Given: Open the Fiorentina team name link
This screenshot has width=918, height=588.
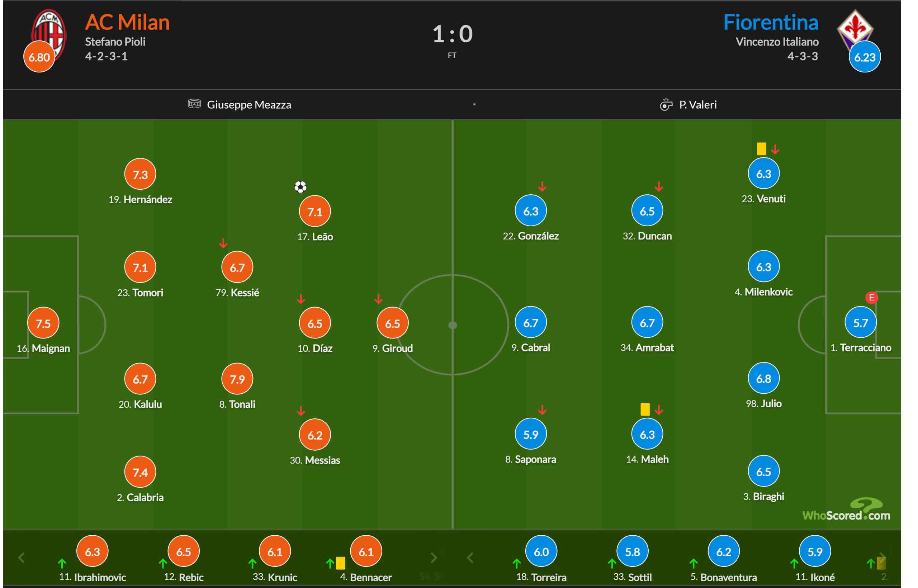Looking at the screenshot, I should 771,22.
